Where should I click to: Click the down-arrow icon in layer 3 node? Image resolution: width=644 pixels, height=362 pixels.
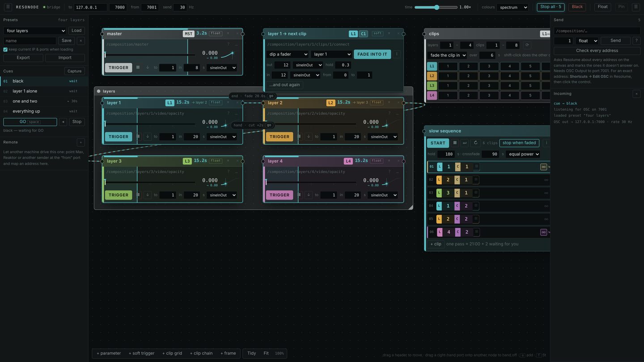click(x=148, y=195)
